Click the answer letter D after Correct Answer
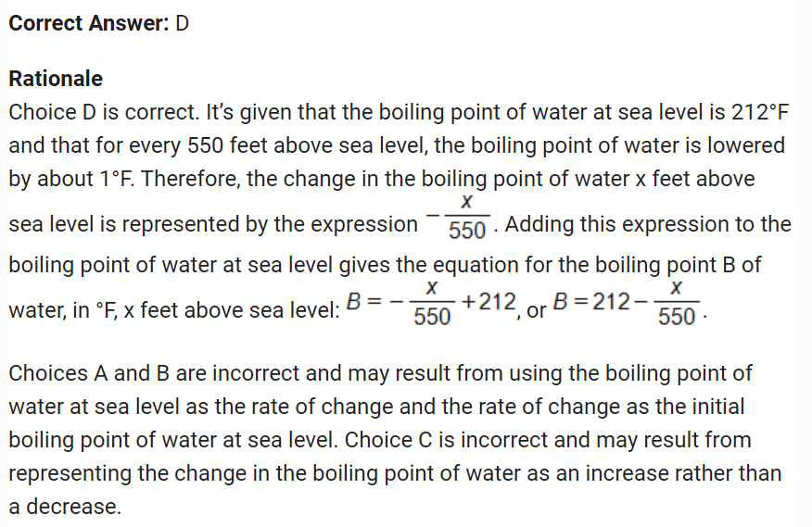Screen dimensions: 812x527 [182, 24]
